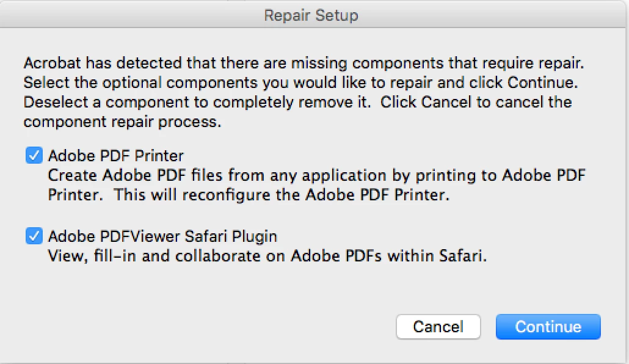This screenshot has height=364, width=629.
Task: Click the "View, fill-in and collaborate" description line
Action: click(x=267, y=256)
